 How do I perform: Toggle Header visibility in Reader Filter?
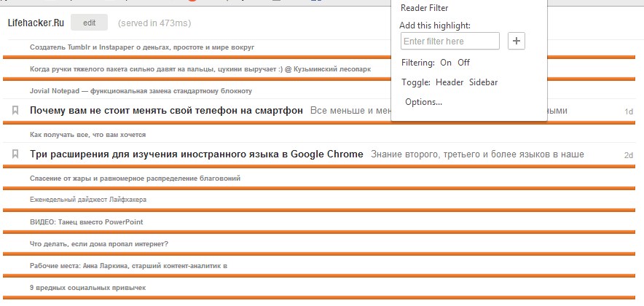click(x=449, y=82)
